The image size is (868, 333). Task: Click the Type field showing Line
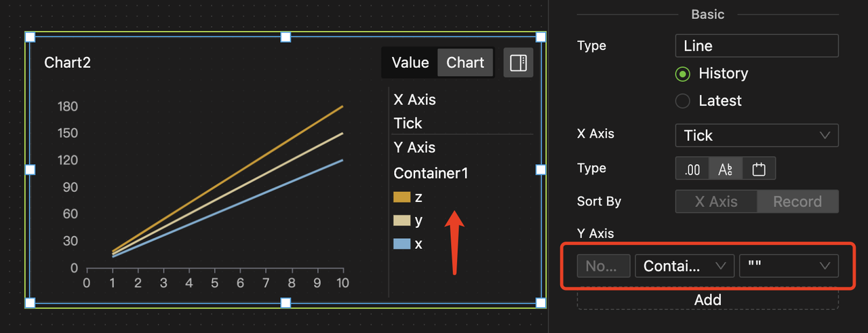coord(757,46)
